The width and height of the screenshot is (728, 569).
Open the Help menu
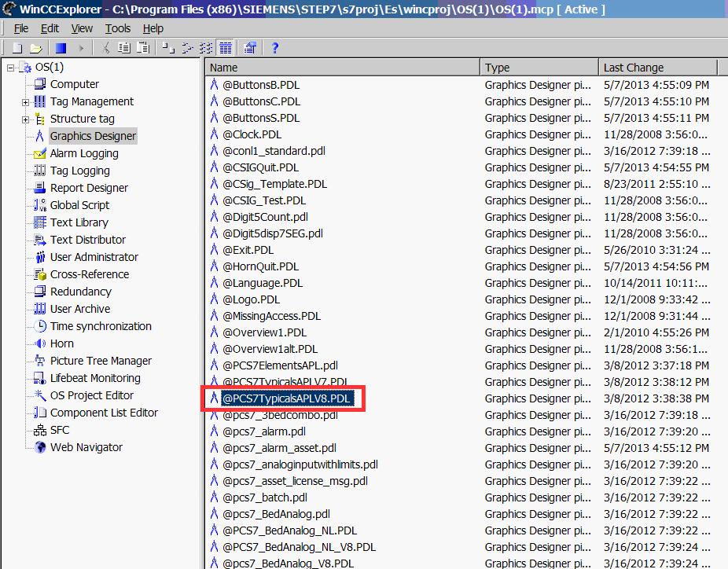point(153,29)
